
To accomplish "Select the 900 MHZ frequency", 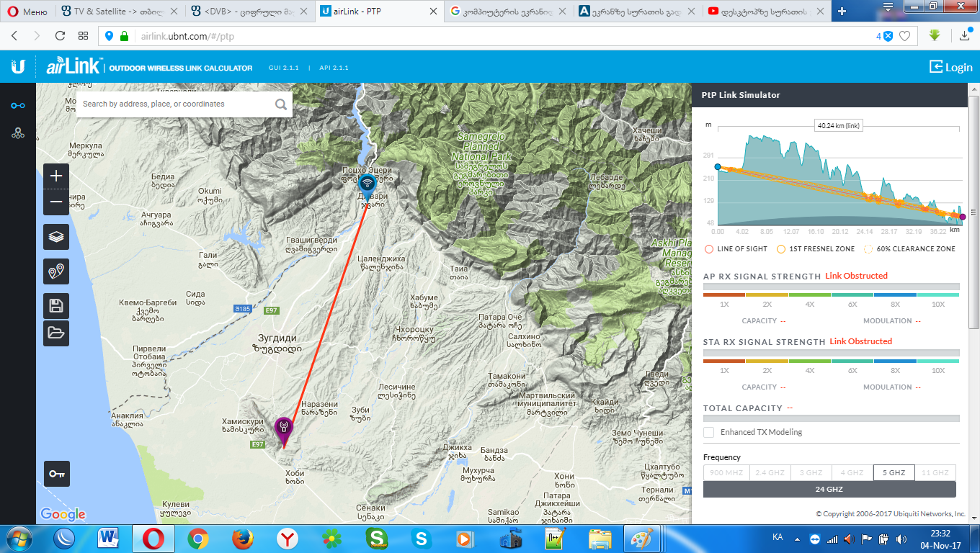I will point(726,473).
